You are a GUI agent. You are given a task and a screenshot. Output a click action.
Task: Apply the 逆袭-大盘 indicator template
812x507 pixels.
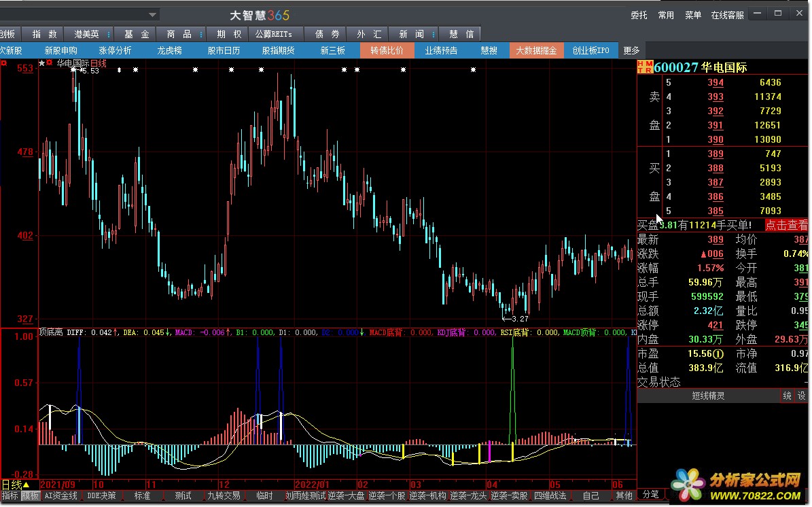click(x=347, y=495)
